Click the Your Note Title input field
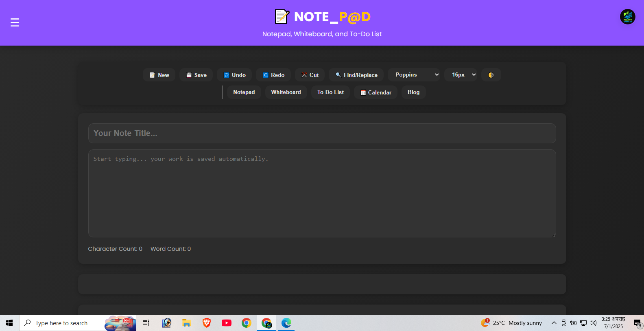This screenshot has height=331, width=644. 322,133
